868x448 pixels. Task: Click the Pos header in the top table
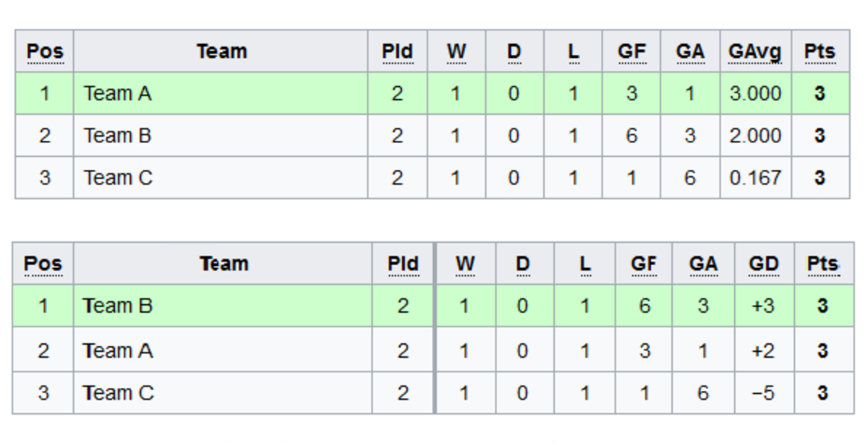tap(45, 51)
